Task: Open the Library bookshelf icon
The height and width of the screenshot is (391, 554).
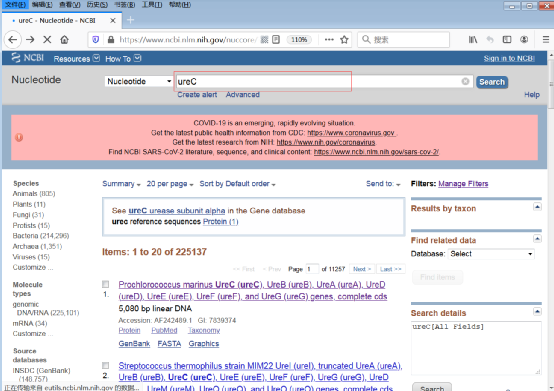Action: (x=473, y=40)
